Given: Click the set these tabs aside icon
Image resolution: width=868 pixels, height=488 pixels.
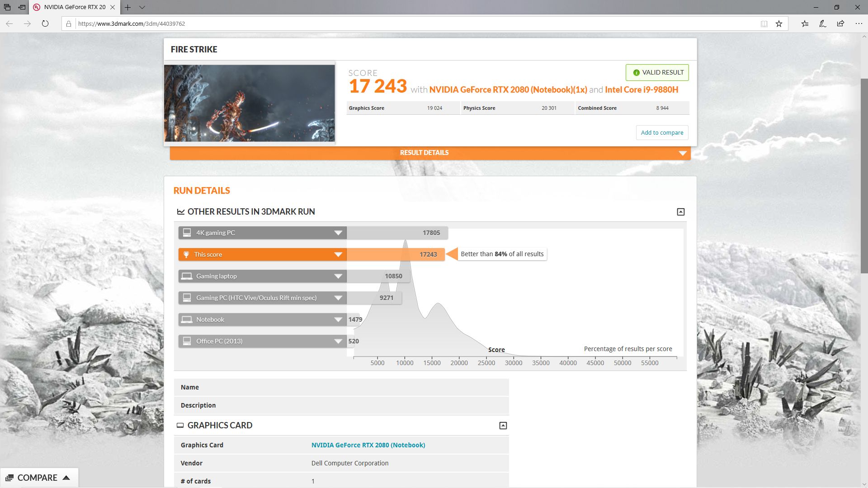Looking at the screenshot, I should (22, 7).
